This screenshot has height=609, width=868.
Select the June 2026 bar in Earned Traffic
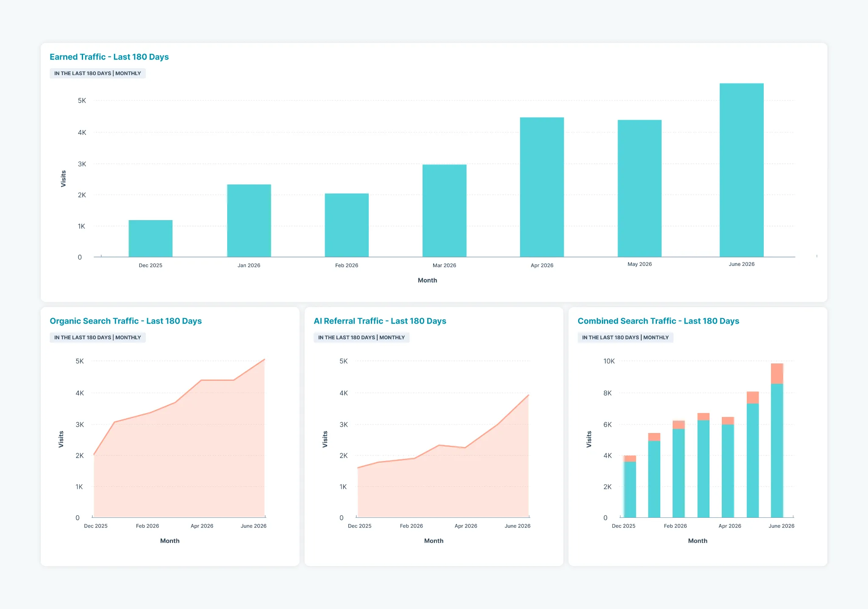point(742,170)
